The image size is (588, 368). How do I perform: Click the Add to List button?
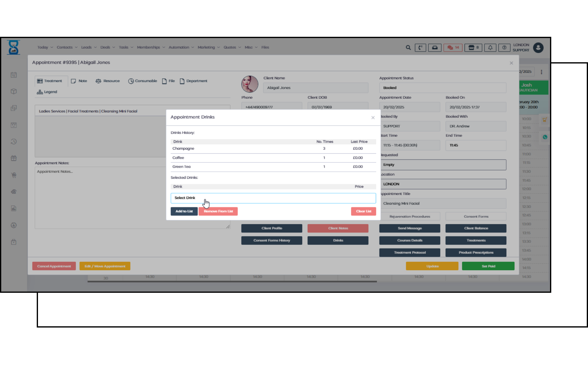tap(184, 211)
